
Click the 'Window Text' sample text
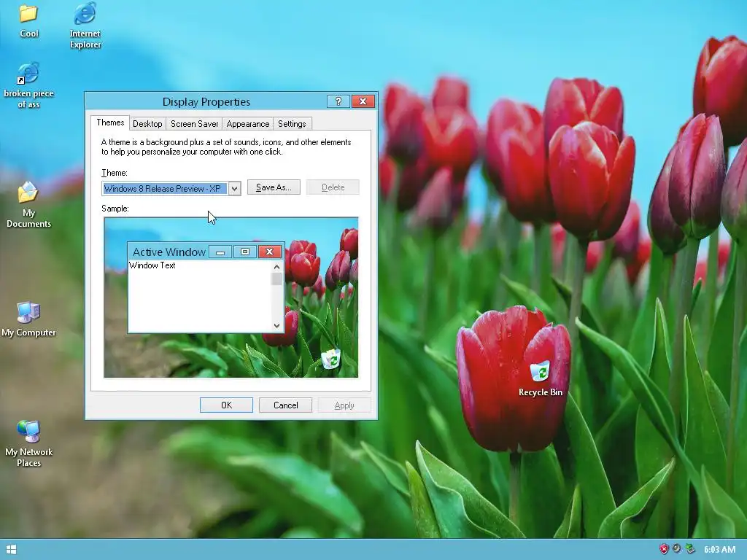click(152, 265)
